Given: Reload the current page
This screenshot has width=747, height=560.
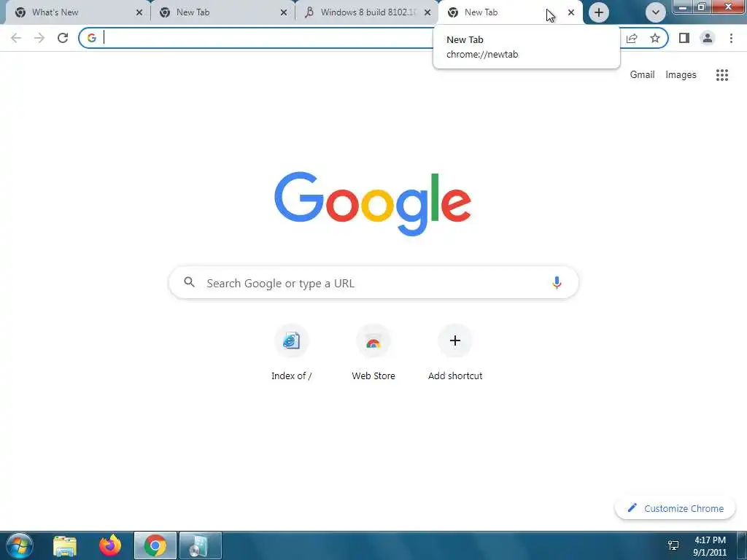Looking at the screenshot, I should (63, 38).
